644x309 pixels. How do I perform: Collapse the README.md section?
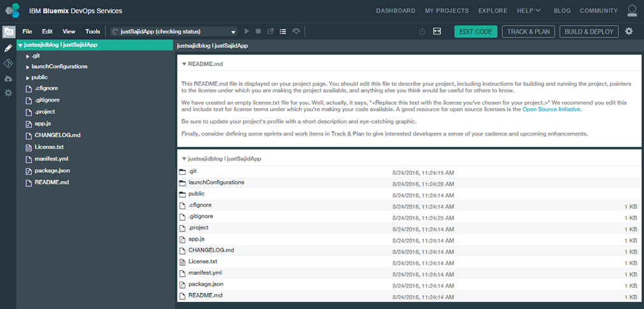click(184, 64)
